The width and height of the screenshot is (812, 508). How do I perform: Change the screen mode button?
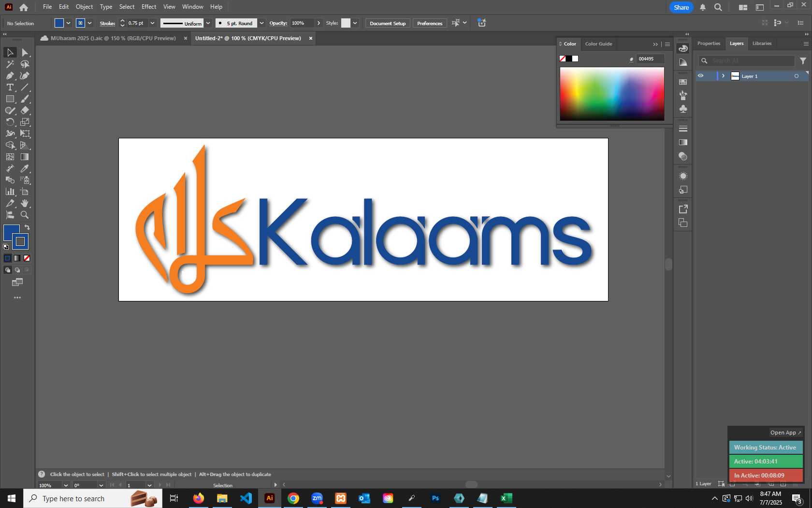pos(17,282)
